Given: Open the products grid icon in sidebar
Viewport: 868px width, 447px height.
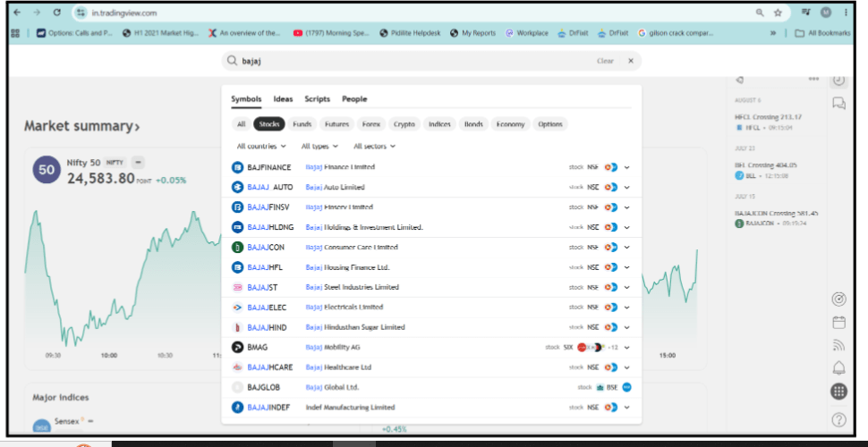Looking at the screenshot, I should [839, 392].
